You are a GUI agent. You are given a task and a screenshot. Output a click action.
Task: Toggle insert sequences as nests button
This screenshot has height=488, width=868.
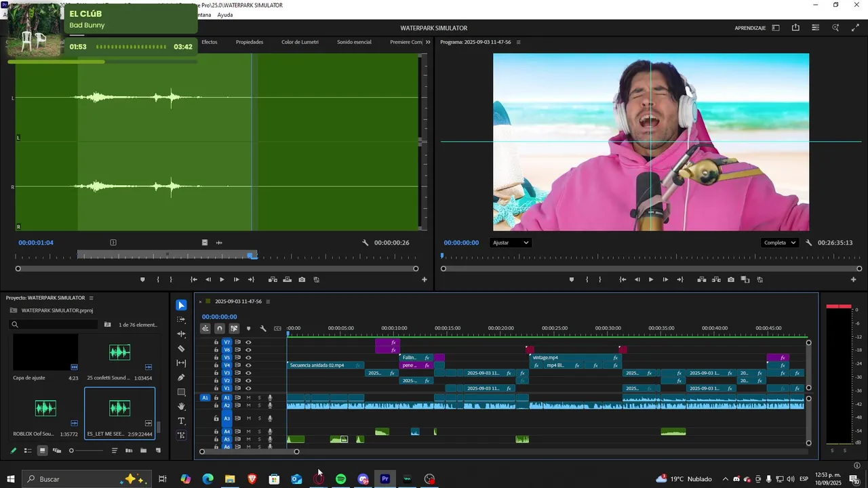click(x=205, y=329)
